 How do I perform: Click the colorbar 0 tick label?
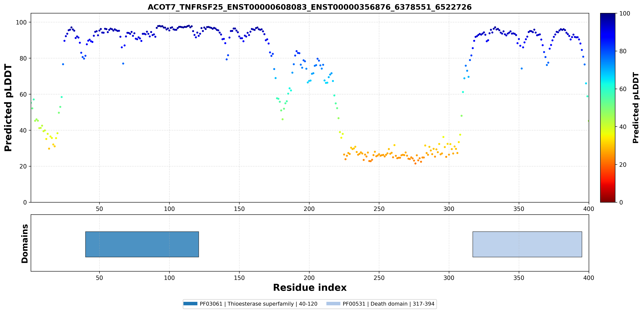point(621,202)
